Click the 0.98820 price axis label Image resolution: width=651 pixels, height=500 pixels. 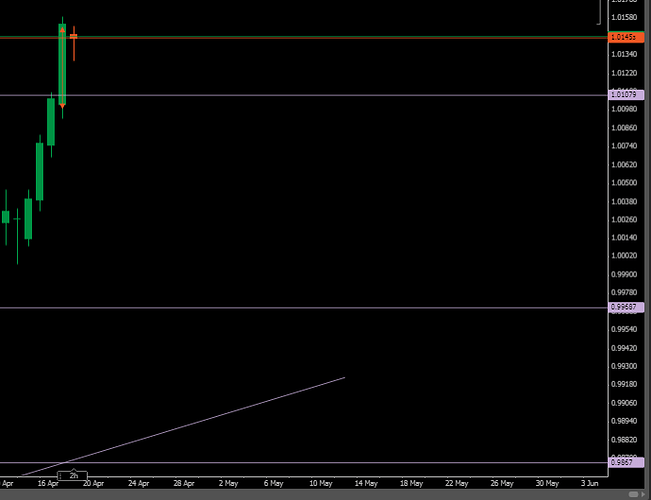(624, 440)
